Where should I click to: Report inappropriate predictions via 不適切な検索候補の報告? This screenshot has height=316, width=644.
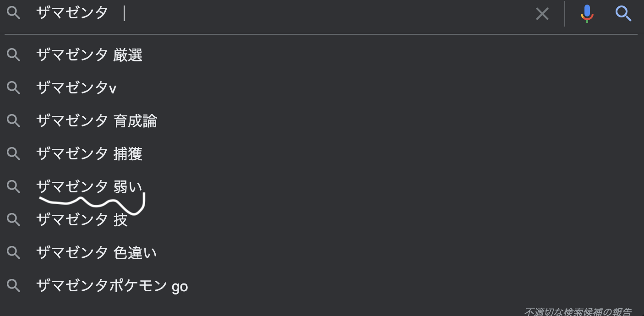pos(578,312)
